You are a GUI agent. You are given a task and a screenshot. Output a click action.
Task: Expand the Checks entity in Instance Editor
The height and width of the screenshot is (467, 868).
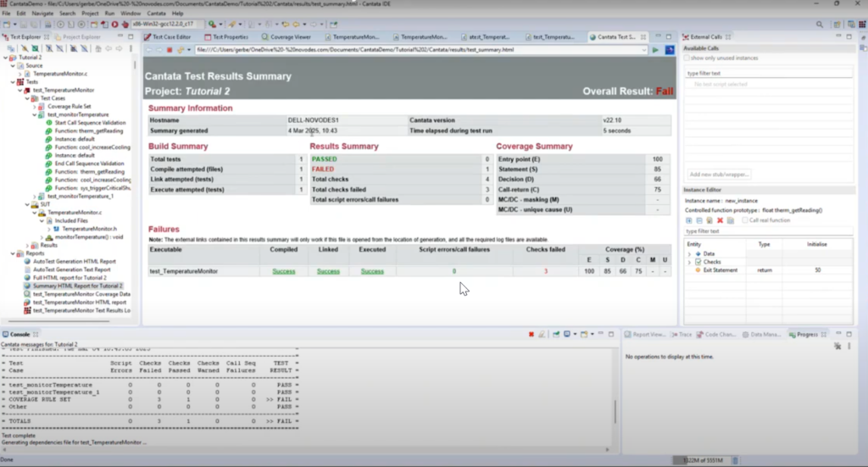click(689, 262)
